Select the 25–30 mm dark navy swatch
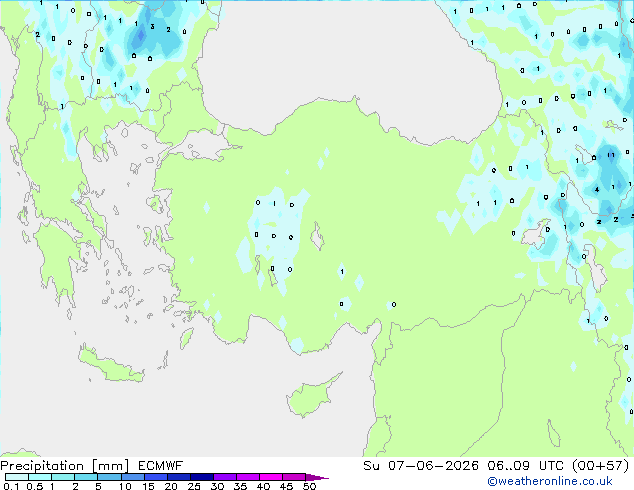Screen dimensions: 634x490 point(202,477)
